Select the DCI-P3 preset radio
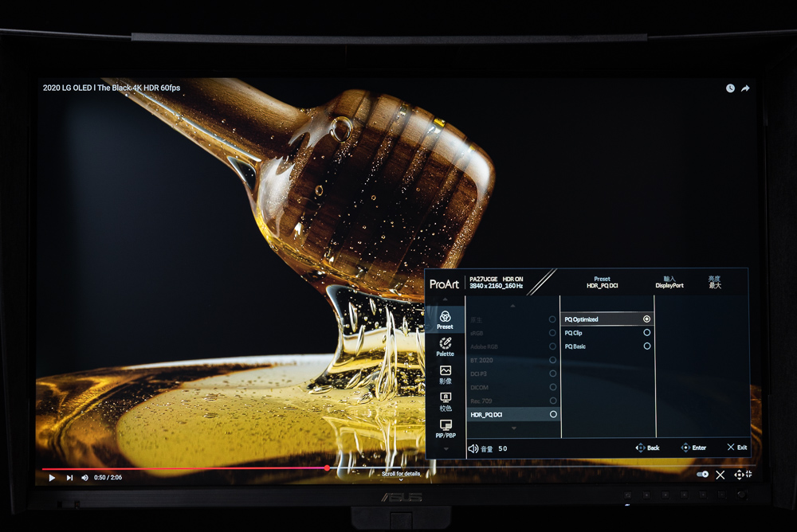Viewport: 797px width, 532px height. [x=552, y=374]
